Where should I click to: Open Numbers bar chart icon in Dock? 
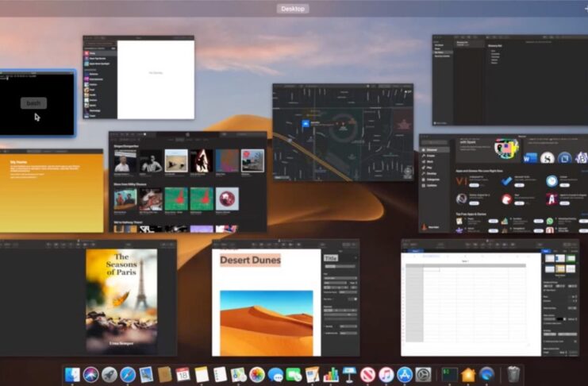pos(331,374)
